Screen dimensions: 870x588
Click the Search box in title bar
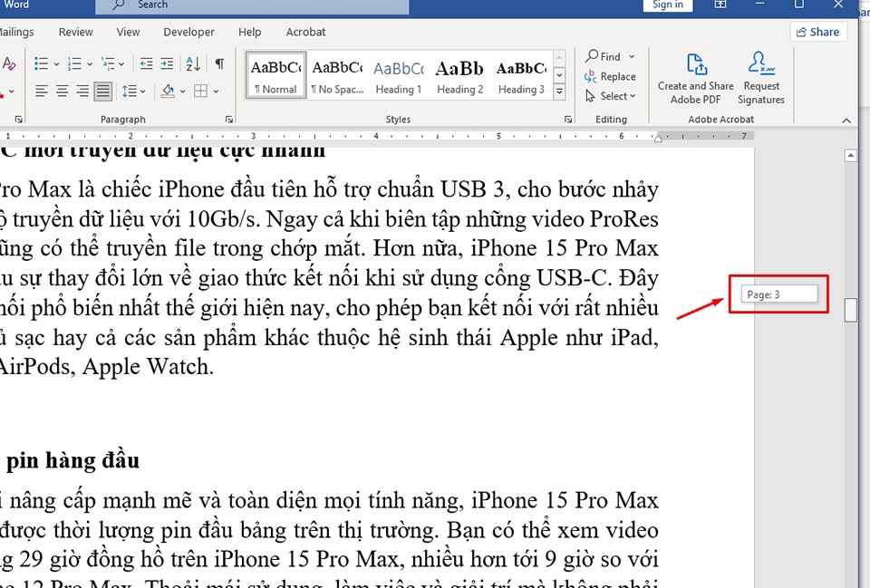point(253,5)
